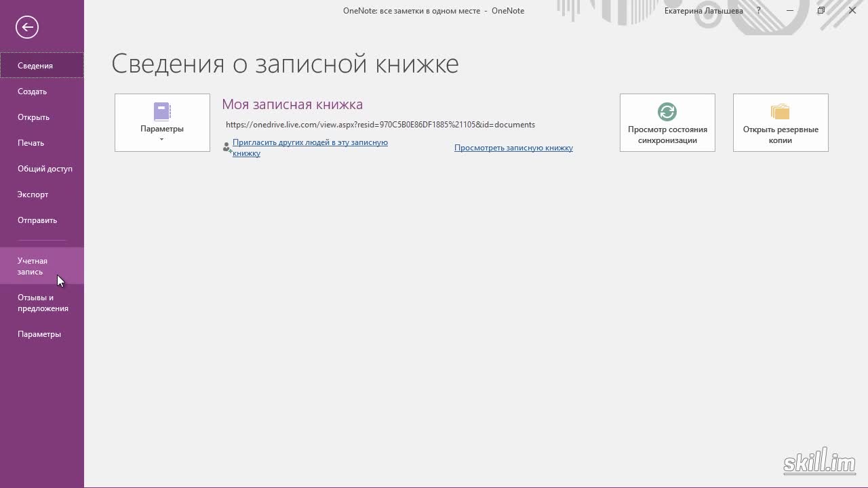Open the Отправить section

coord(42,220)
